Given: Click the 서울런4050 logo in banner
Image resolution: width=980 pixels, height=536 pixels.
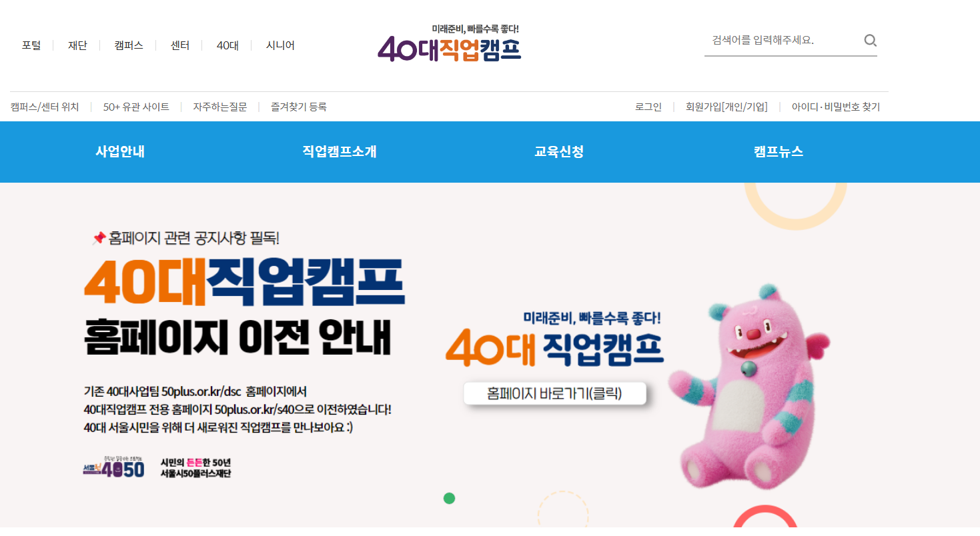Looking at the screenshot, I should (x=113, y=468).
